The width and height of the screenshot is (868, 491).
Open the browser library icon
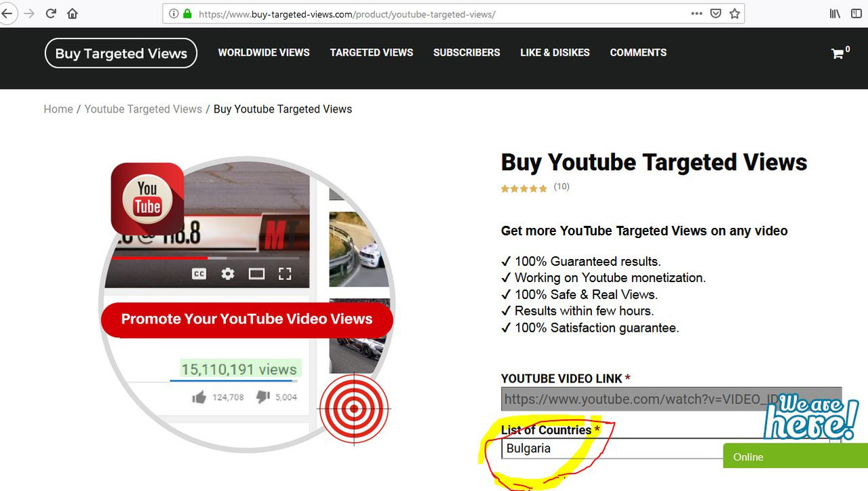pyautogui.click(x=835, y=14)
